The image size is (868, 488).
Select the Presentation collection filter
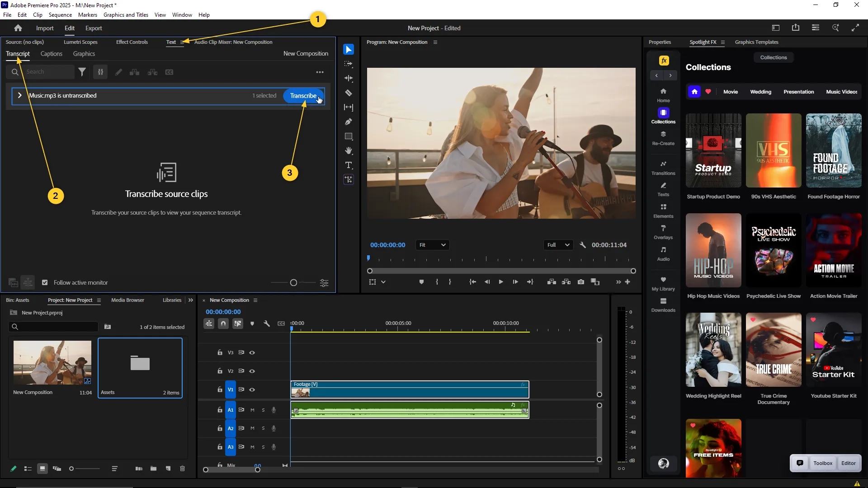point(798,92)
